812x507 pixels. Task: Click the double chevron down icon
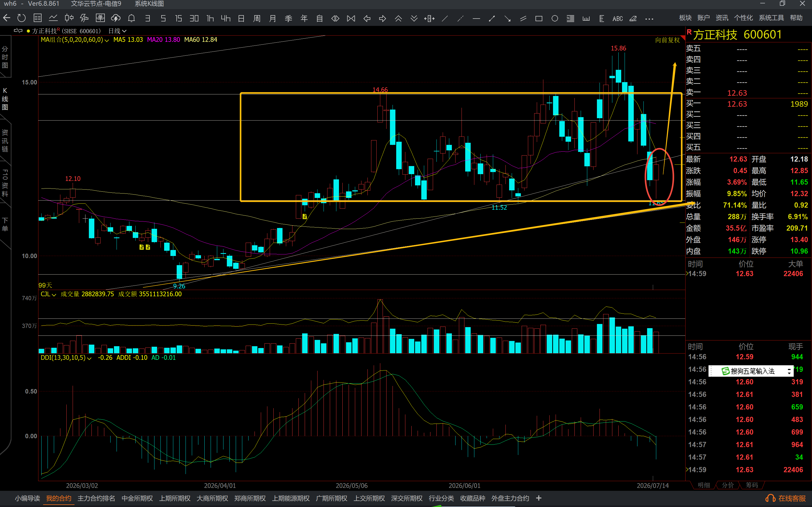[x=414, y=18]
